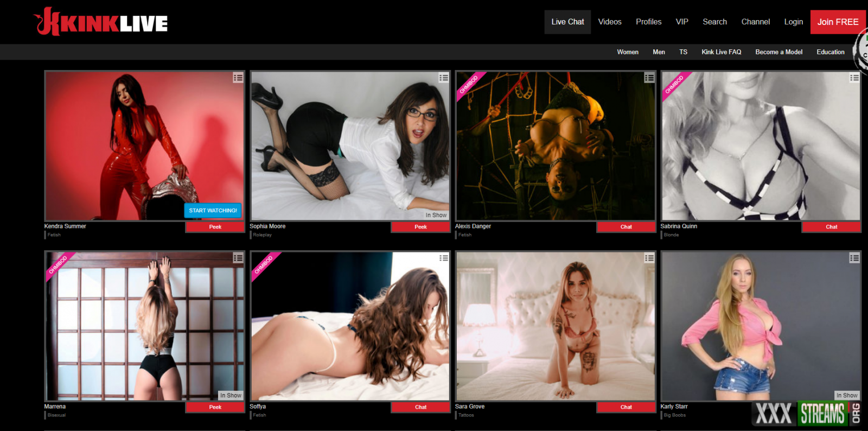Open list icon on Kendra Summer's card
Image resolution: width=868 pixels, height=431 pixels.
(x=238, y=78)
